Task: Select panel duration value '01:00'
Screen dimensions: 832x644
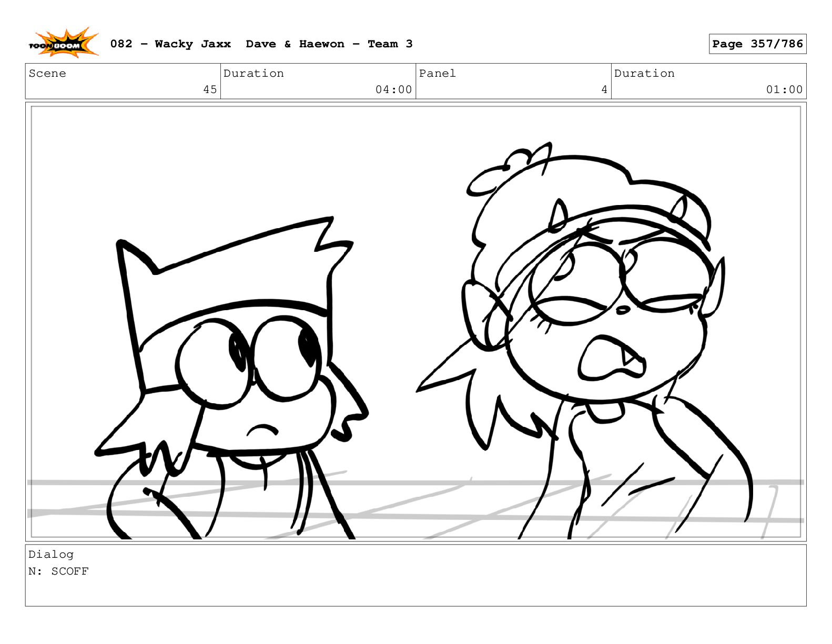Action: (784, 90)
